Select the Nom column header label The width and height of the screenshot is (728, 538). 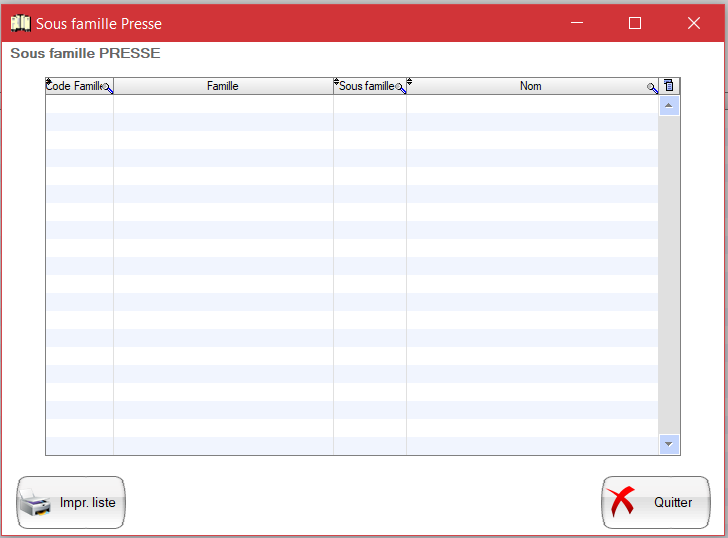click(x=530, y=86)
